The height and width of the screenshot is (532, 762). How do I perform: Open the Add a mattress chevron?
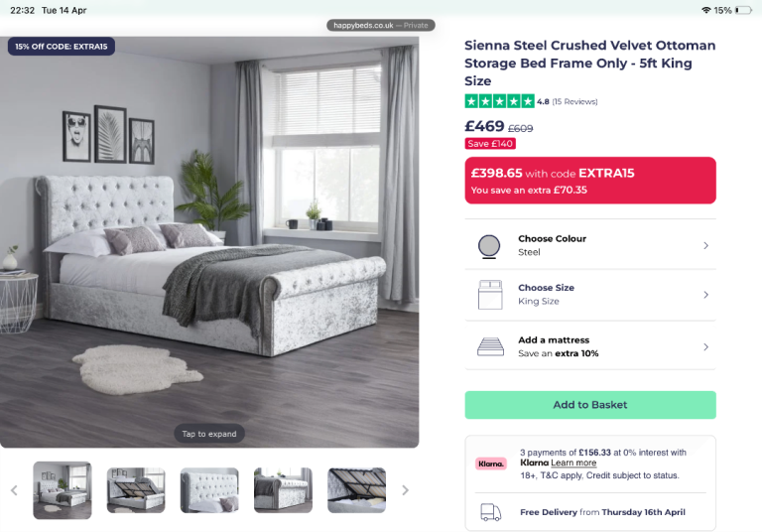[706, 346]
